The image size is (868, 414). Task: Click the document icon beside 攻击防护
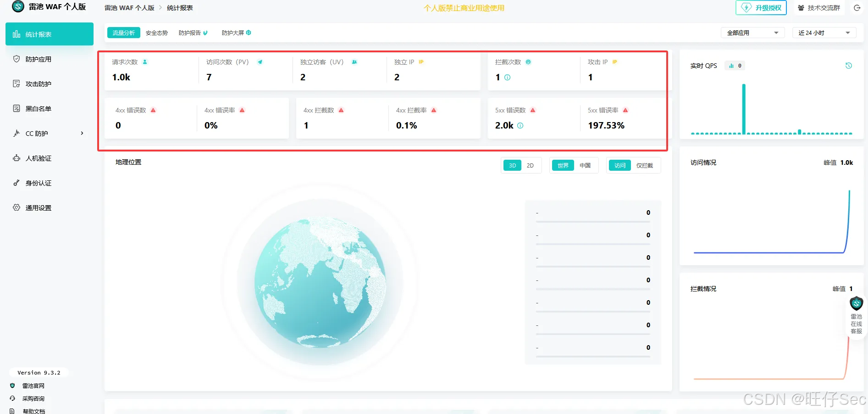(x=17, y=84)
